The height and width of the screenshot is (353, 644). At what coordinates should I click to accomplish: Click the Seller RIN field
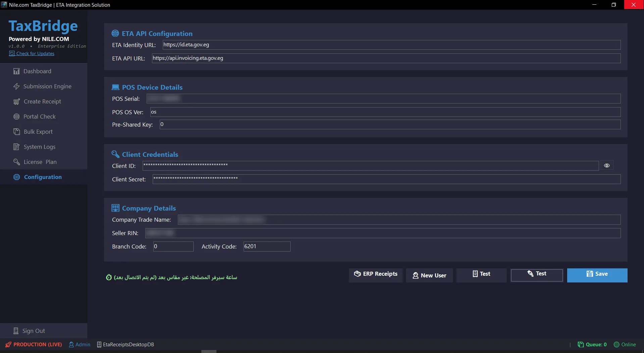(383, 233)
